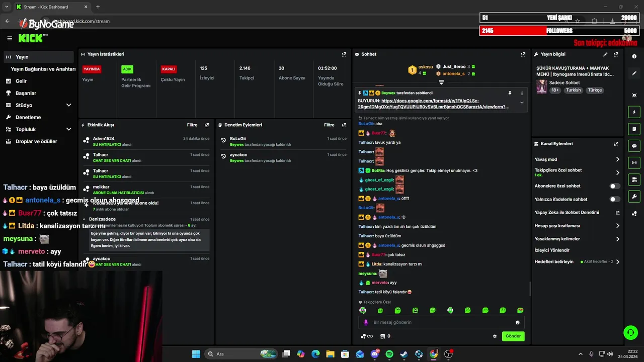Expand the Topluluk sidebar section
Viewport: 644px width, 362px height.
(x=68, y=129)
